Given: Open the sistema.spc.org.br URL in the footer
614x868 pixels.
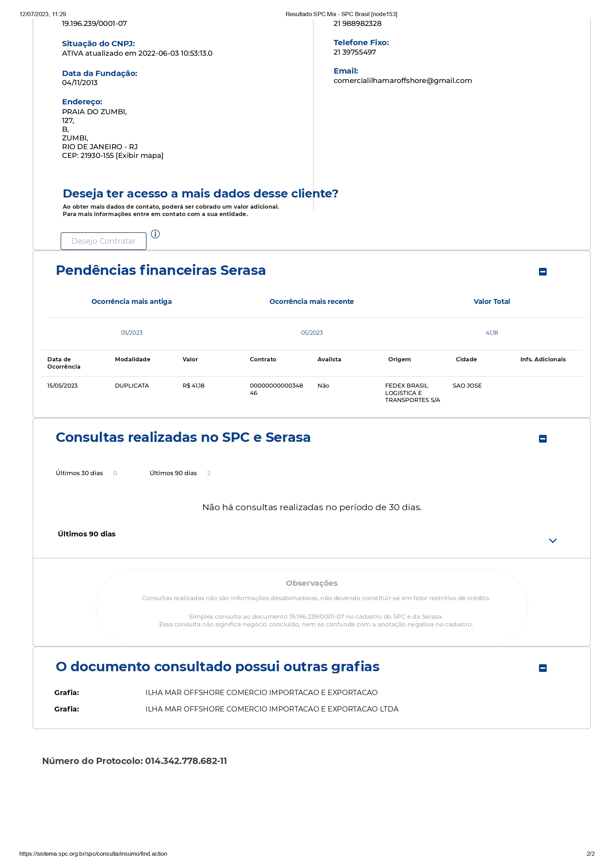Looking at the screenshot, I should pyautogui.click(x=93, y=854).
